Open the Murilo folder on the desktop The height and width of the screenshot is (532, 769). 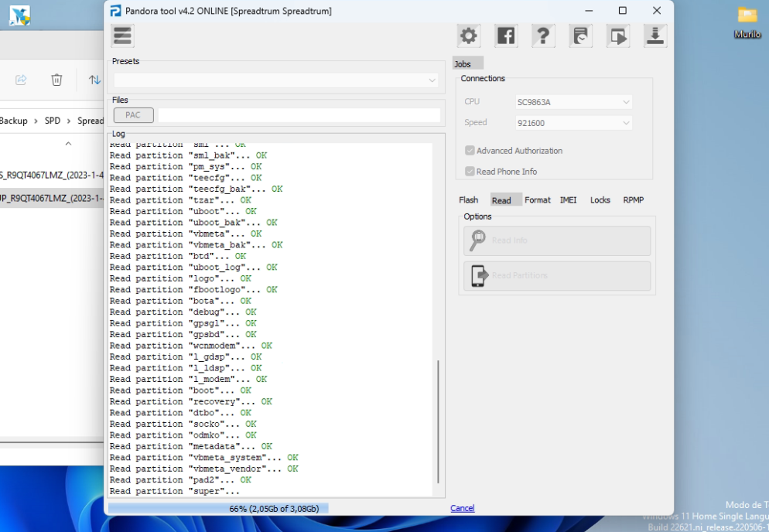coord(747,22)
